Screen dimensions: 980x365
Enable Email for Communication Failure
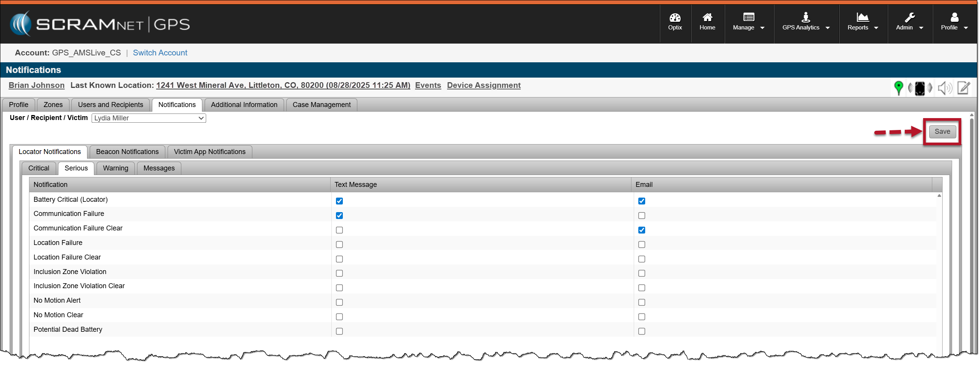click(x=641, y=216)
